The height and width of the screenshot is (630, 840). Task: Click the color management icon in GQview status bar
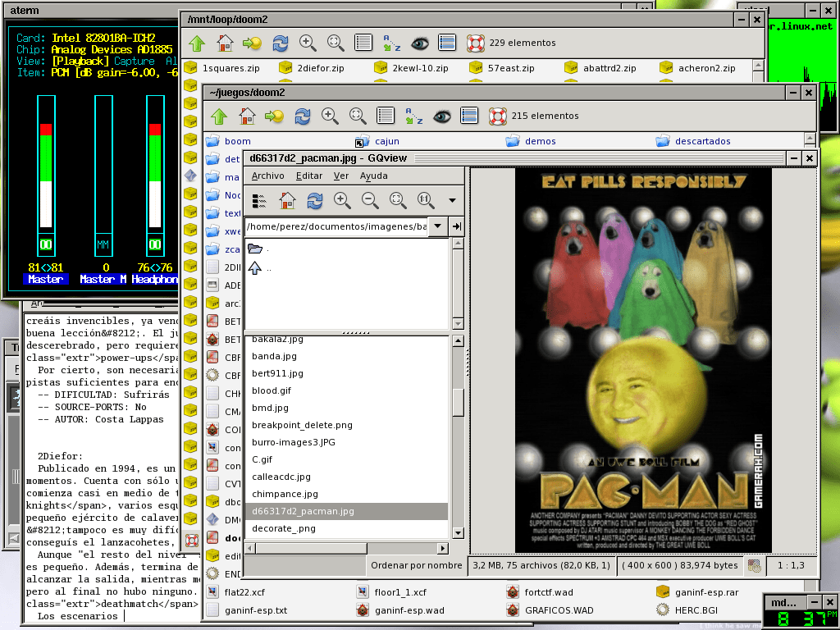click(x=755, y=565)
